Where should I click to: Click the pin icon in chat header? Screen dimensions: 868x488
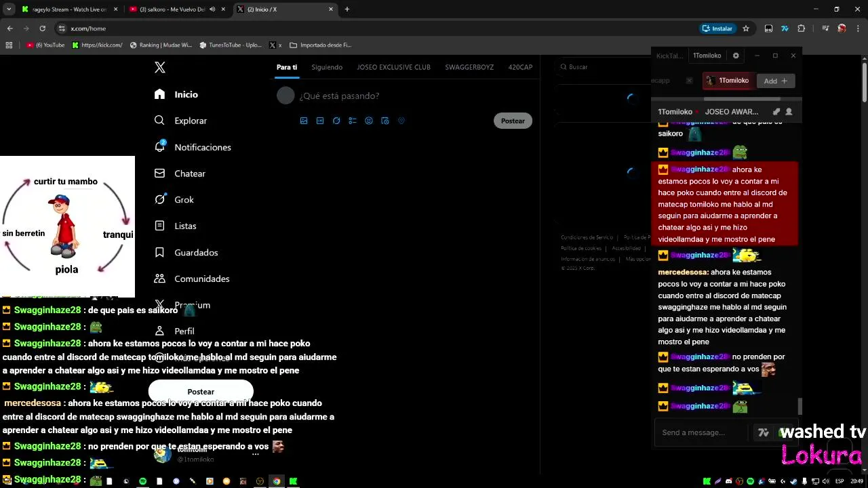[x=776, y=112]
